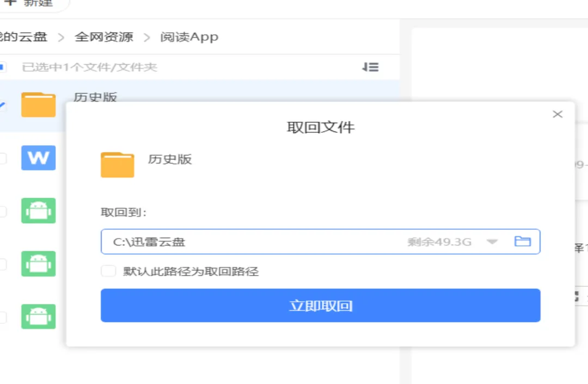This screenshot has width=588, height=384.
Task: Click the 历史版 folder icon in file list
Action: pos(38,104)
